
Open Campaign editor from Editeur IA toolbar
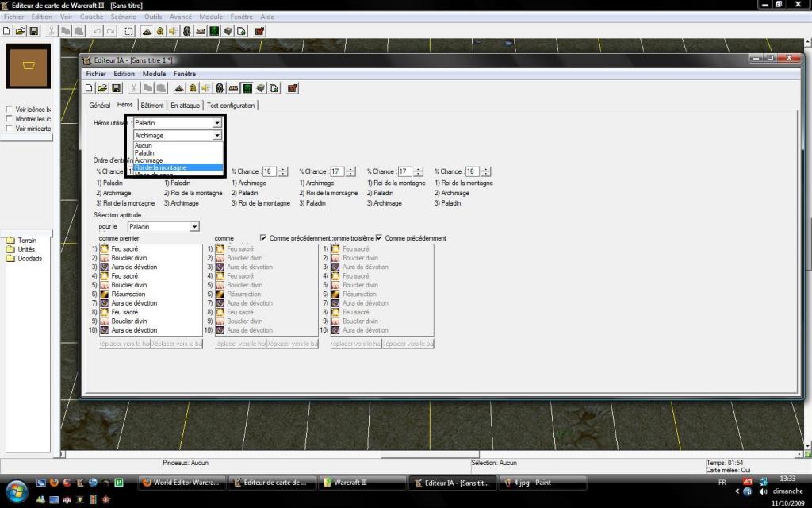234,88
